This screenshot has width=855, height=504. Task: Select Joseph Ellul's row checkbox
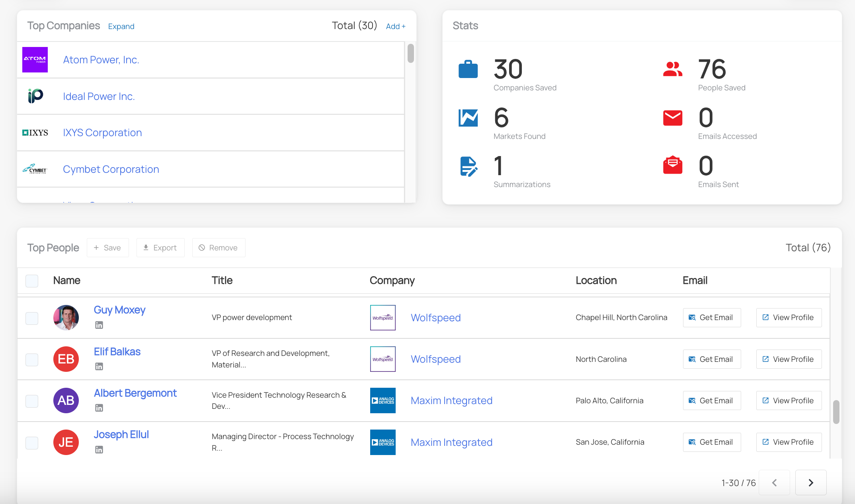(x=32, y=443)
